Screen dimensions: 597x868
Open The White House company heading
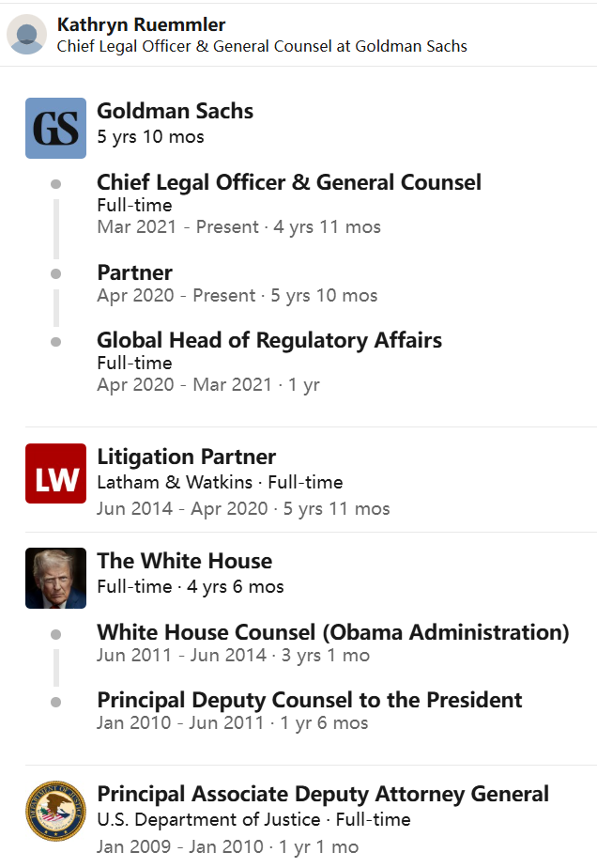coord(184,562)
